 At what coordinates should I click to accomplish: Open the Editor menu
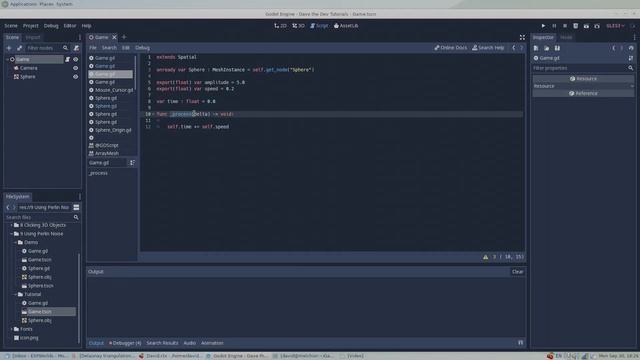pos(70,26)
